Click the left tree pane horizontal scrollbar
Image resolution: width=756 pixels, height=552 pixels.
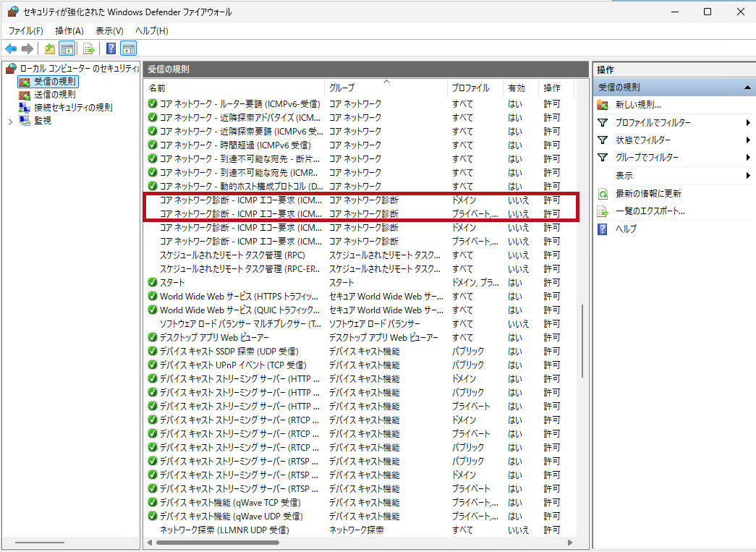point(40,543)
